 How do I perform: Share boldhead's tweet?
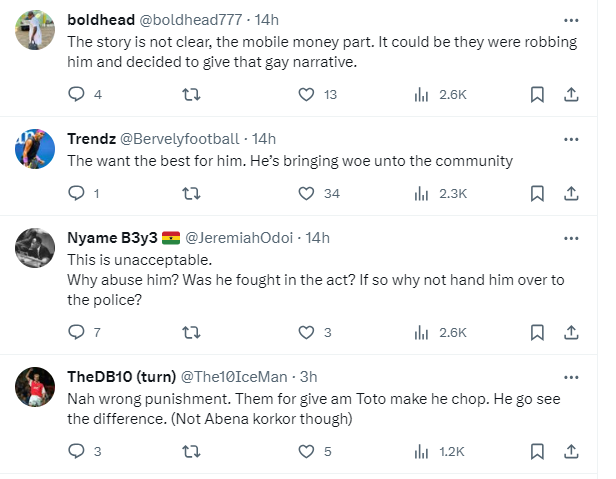point(571,95)
